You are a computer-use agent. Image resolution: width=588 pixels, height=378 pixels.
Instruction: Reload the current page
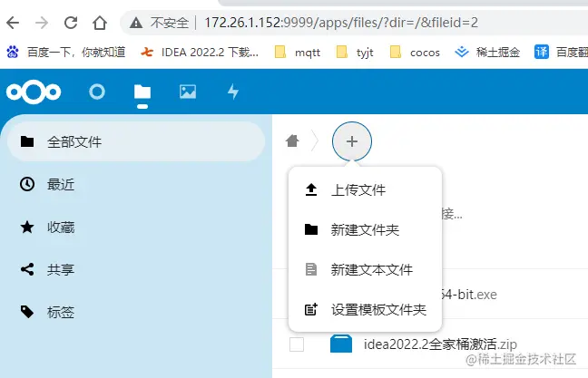(x=71, y=23)
